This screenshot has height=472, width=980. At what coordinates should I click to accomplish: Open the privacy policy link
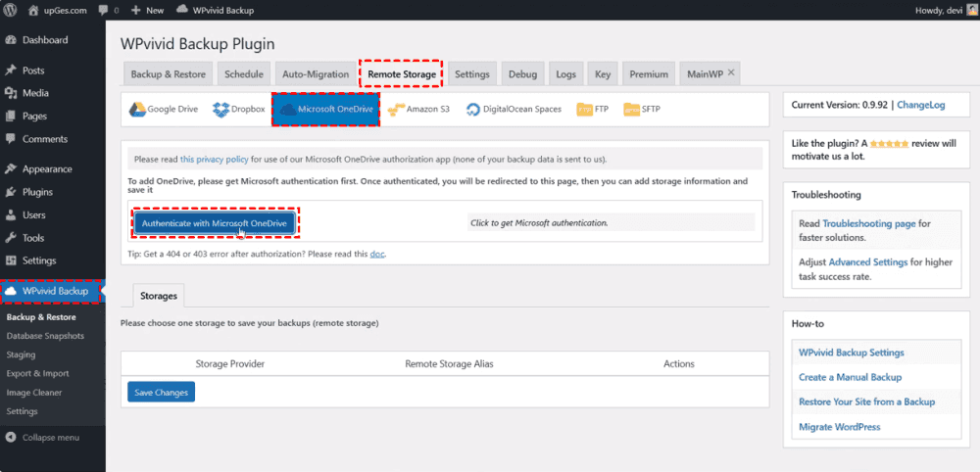[x=215, y=160]
